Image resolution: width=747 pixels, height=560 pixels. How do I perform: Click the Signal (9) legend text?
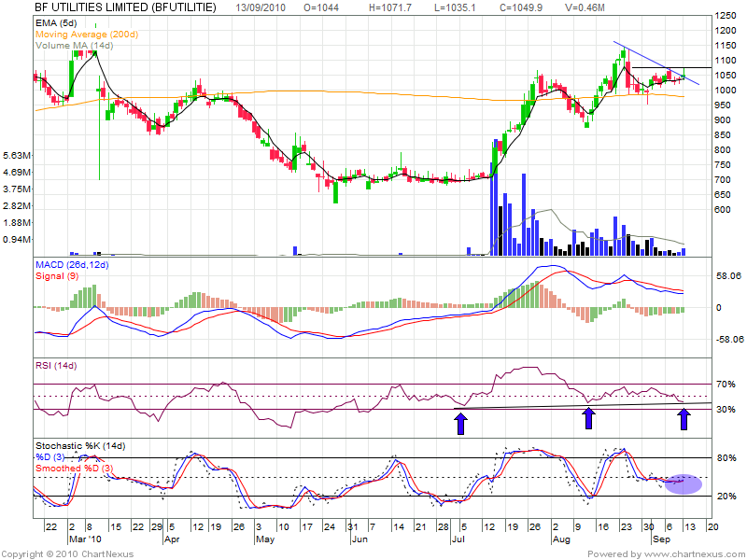pos(56,277)
